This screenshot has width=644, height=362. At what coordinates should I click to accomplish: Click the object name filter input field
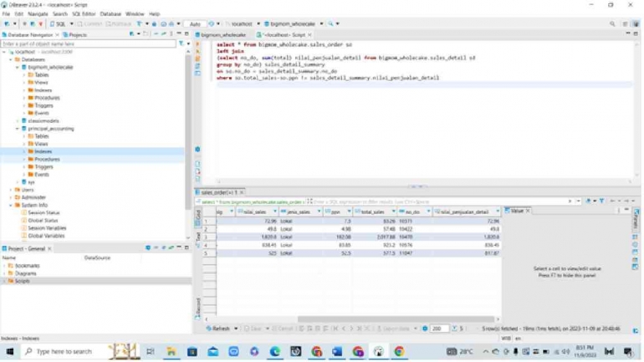click(89, 43)
